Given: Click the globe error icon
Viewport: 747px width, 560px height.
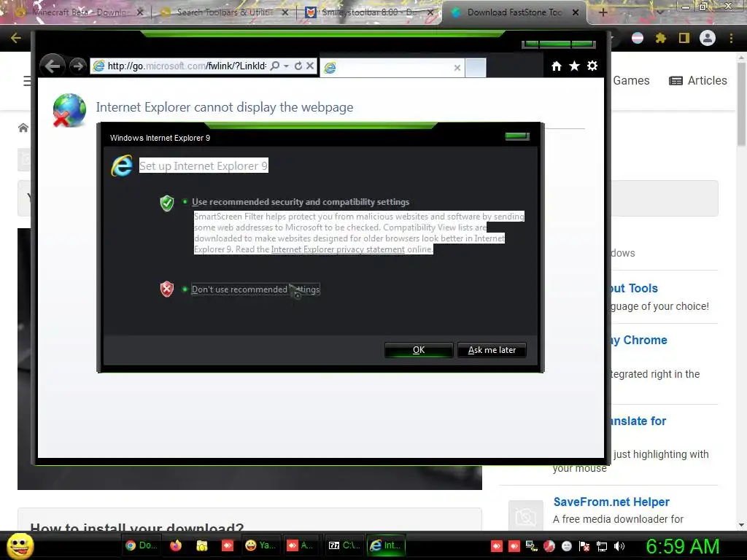Looking at the screenshot, I should pos(69,111).
